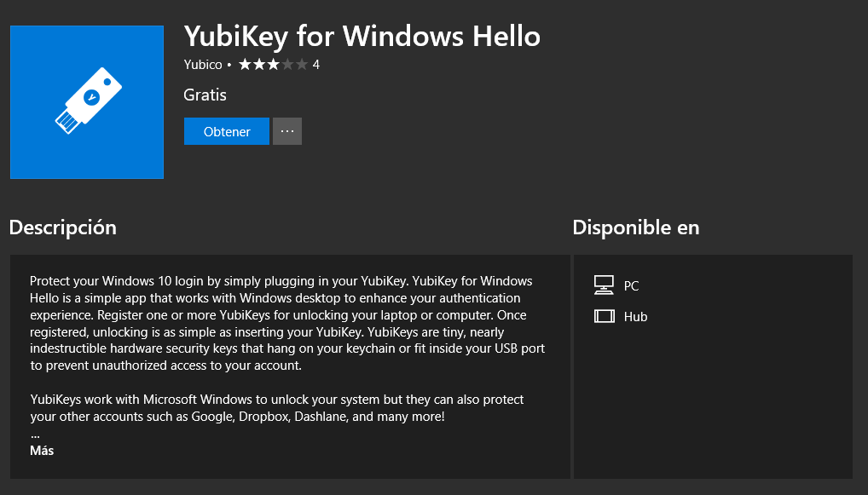Click the YubiKey app logo tile
Image resolution: width=868 pixels, height=495 pixels.
tap(87, 102)
